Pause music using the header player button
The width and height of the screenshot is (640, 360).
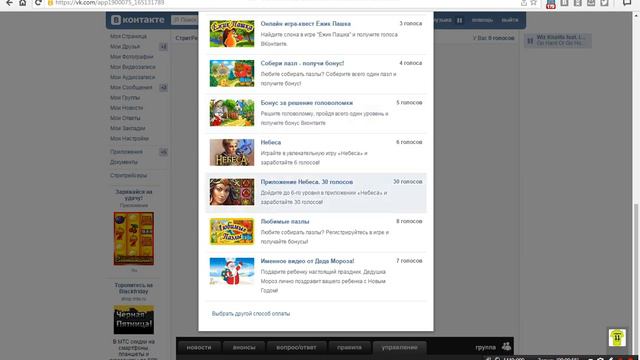tap(459, 20)
